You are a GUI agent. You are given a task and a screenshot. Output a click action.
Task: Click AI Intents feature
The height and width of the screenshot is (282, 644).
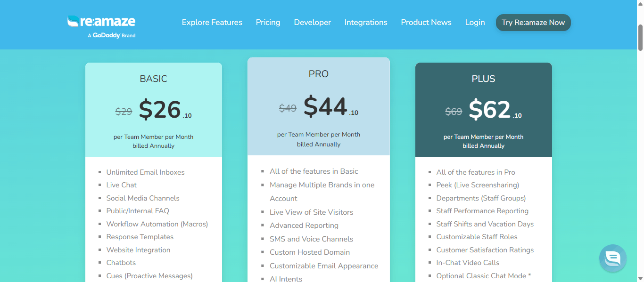[286, 279]
